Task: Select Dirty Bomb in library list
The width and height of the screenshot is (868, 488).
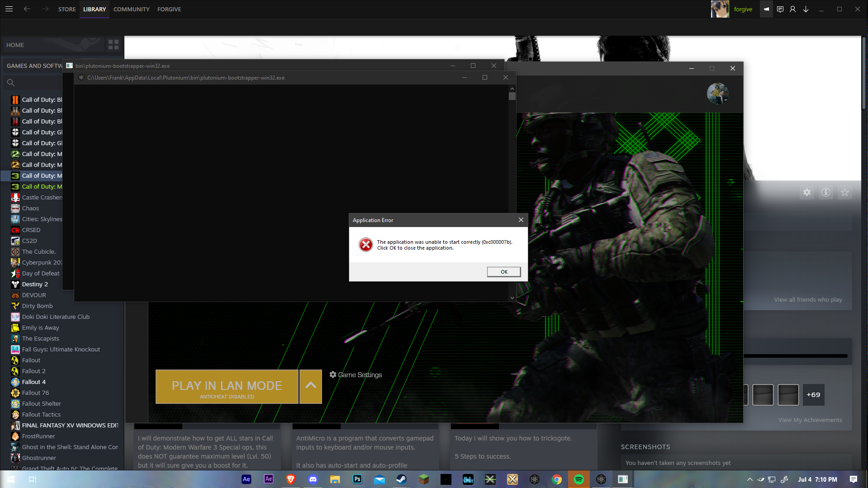Action: tap(38, 306)
